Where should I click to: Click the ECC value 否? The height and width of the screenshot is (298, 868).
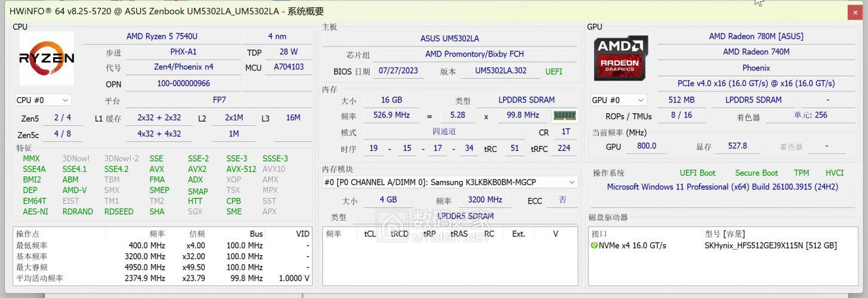pyautogui.click(x=562, y=200)
